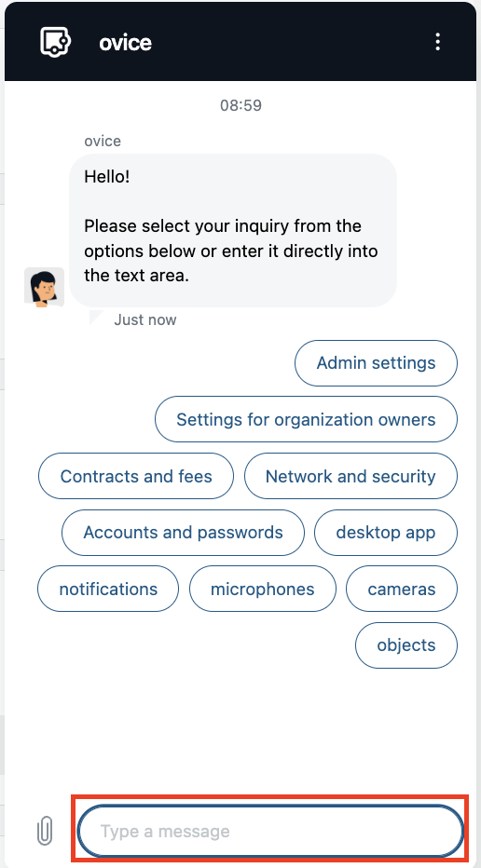Pick the Network and security inquiry
481x868 pixels.
coord(350,476)
